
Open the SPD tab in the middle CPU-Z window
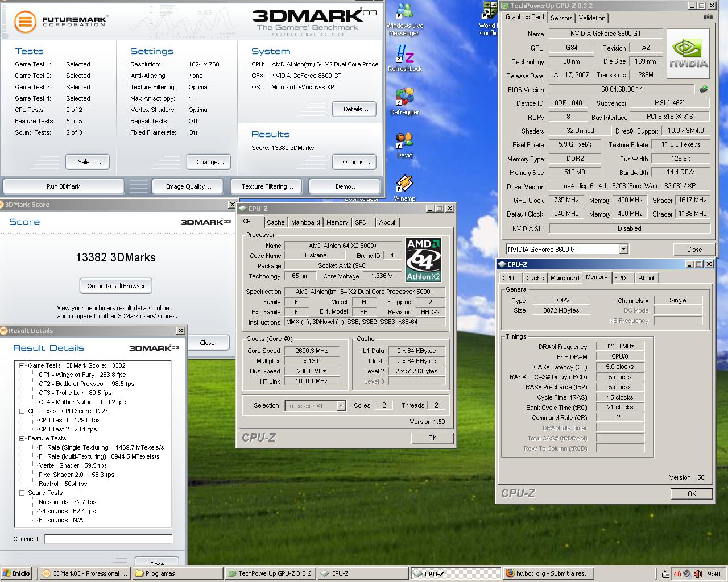(x=361, y=222)
